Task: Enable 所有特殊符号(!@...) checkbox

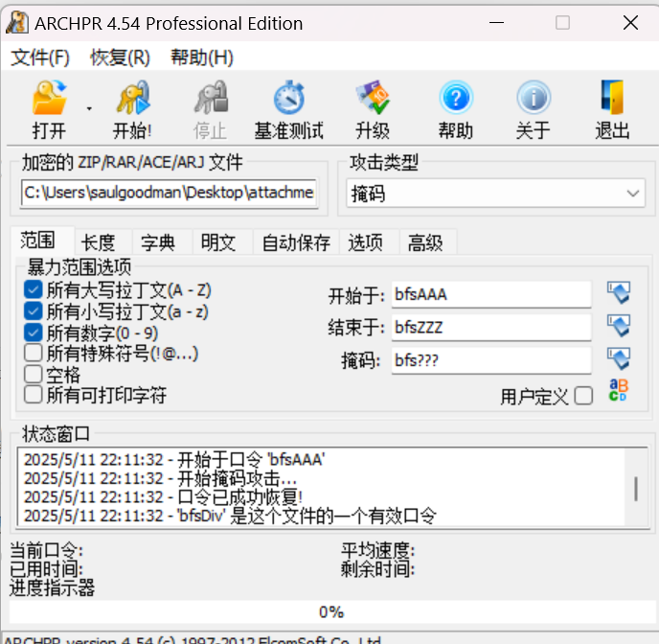Action: pyautogui.click(x=34, y=353)
